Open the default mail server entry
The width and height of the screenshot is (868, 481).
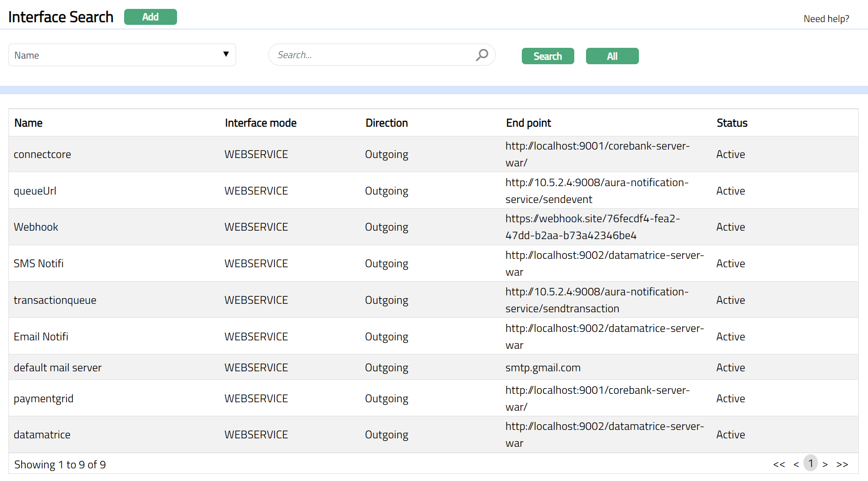58,368
